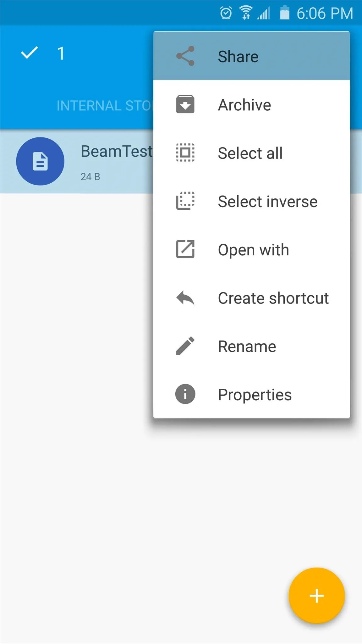362x644 pixels.
Task: Deselect the BeamTest file circle icon
Action: [x=40, y=161]
